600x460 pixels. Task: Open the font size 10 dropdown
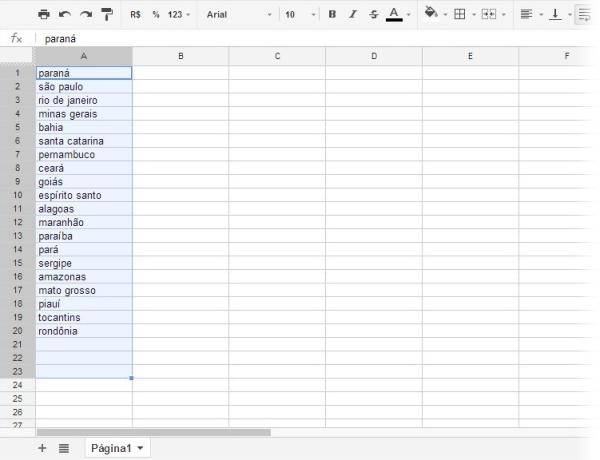300,15
